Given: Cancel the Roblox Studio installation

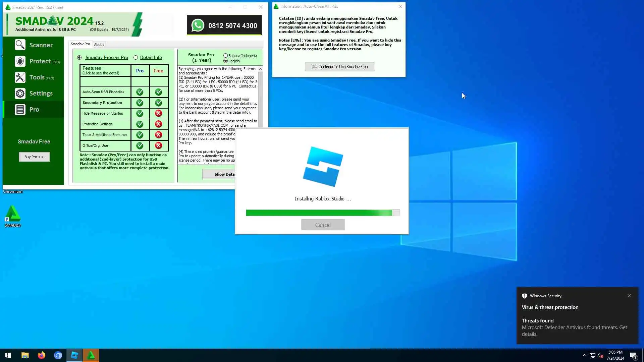Looking at the screenshot, I should (323, 225).
